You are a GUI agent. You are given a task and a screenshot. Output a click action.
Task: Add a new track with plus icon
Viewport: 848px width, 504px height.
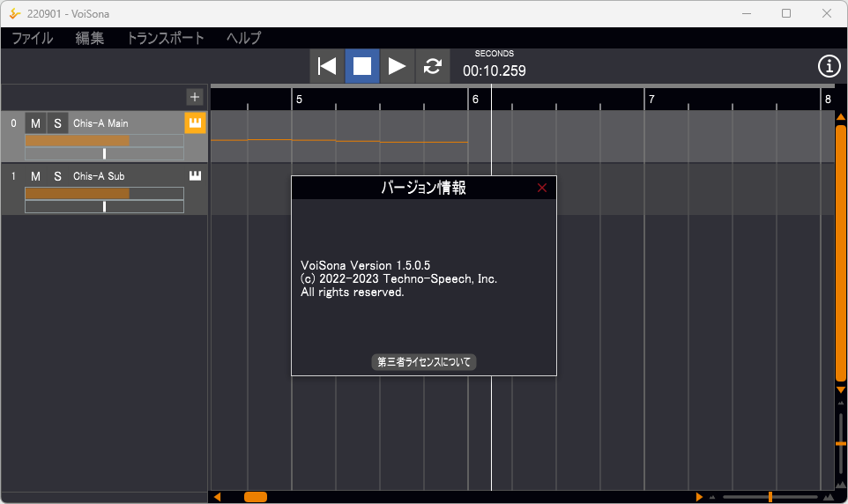click(x=195, y=97)
